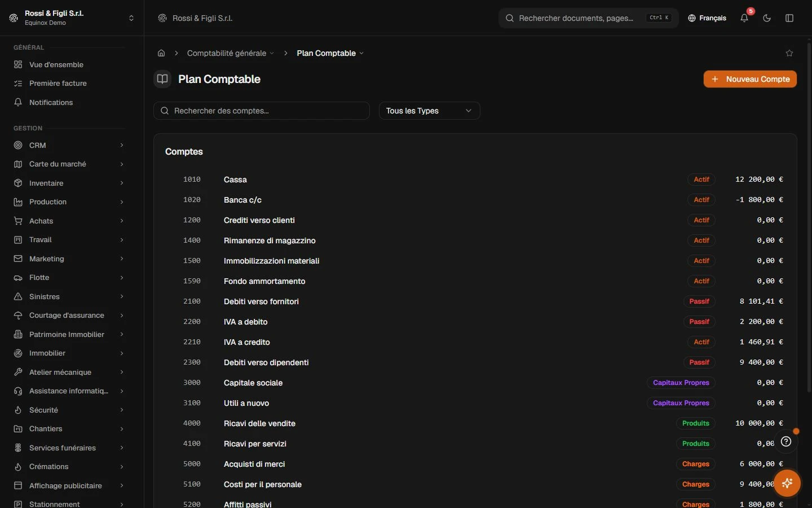
Task: Open the notifications bell in top bar
Action: pyautogui.click(x=744, y=18)
